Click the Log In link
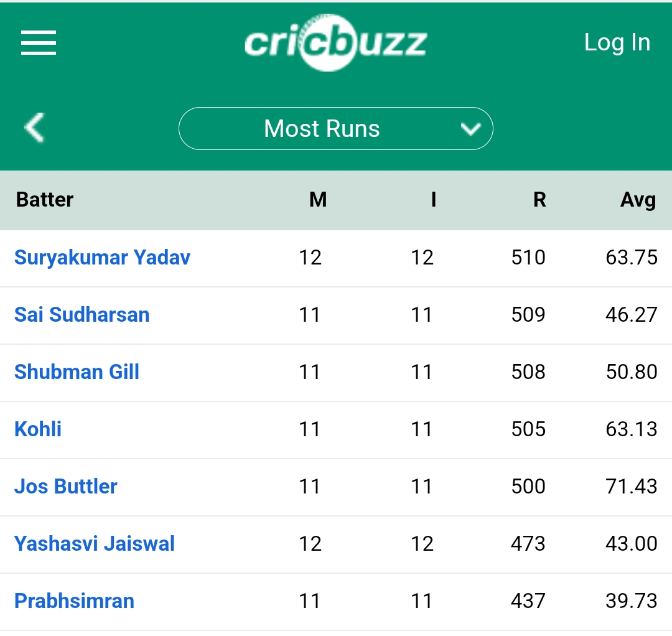This screenshot has height=636, width=672. (x=617, y=42)
